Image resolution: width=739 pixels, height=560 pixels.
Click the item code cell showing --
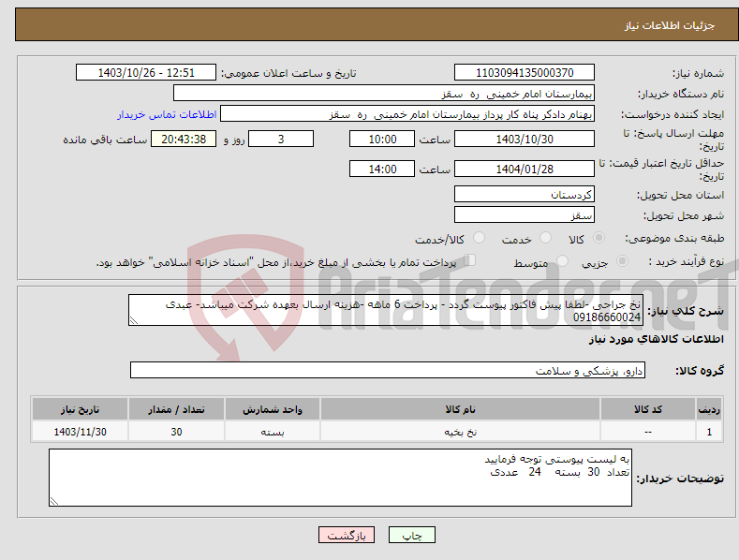[x=648, y=432]
